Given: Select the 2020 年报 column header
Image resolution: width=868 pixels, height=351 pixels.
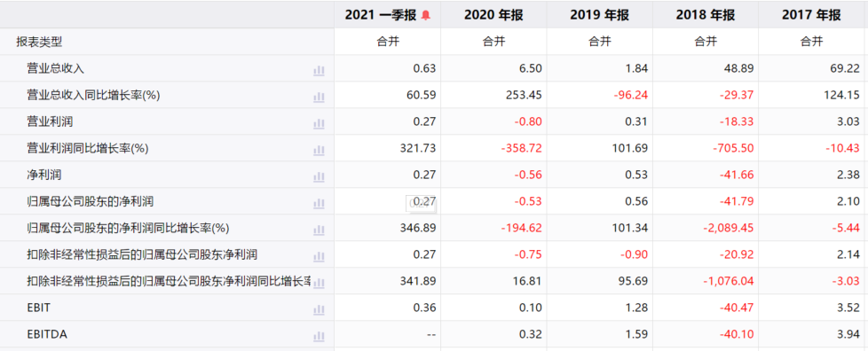Looking at the screenshot, I should click(x=493, y=15).
